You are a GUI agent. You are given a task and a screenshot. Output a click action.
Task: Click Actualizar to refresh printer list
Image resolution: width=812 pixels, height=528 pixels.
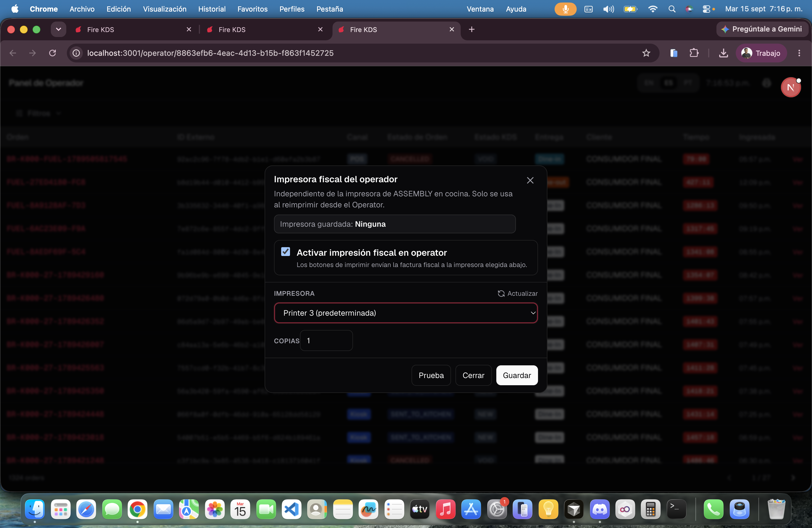pos(518,293)
